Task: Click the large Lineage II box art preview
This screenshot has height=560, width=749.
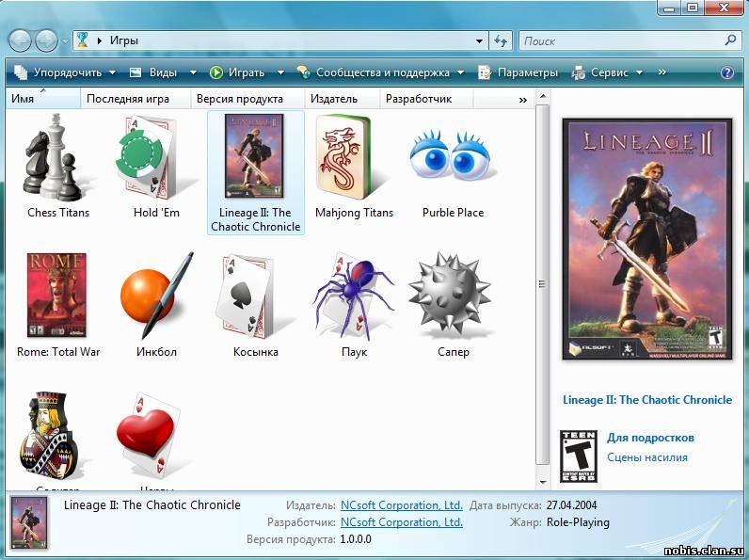Action: [647, 239]
